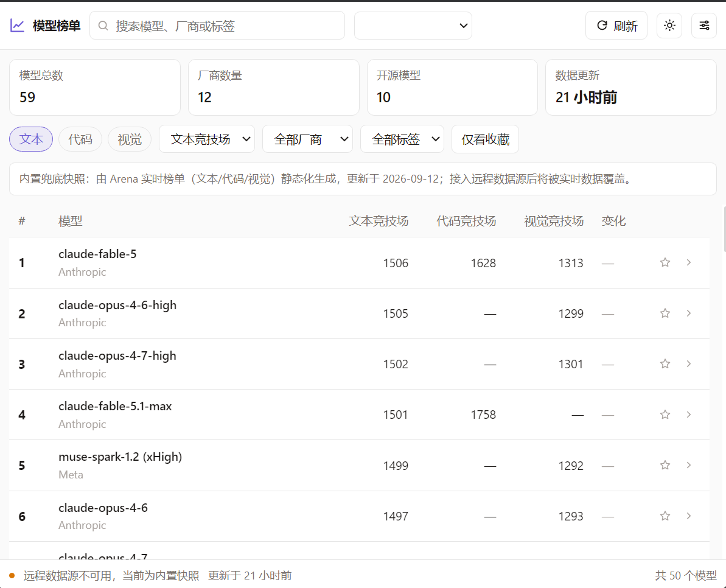
Task: Click text arena score 1506
Action: coord(396,263)
